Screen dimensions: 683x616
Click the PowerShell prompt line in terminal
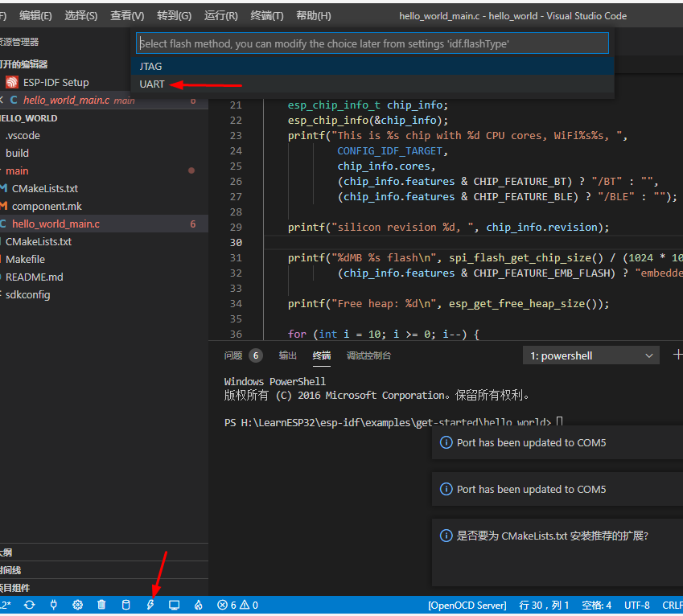[393, 422]
